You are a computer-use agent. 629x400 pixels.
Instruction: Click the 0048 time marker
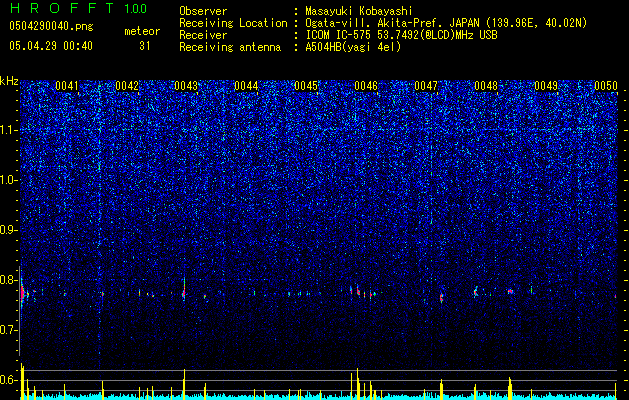[x=486, y=86]
